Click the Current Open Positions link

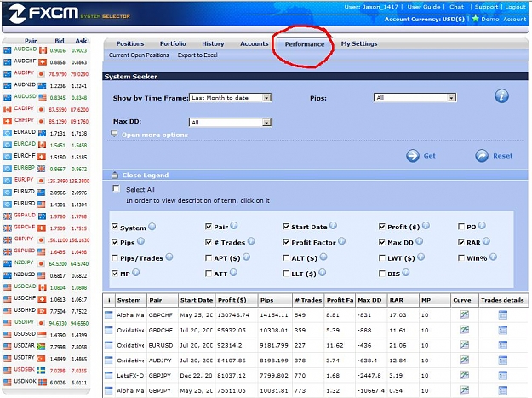coord(139,55)
